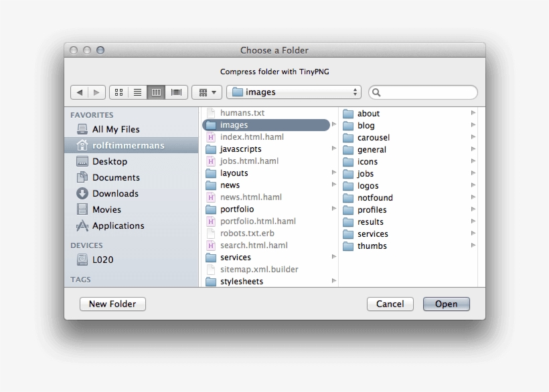Expand the javascripts folder arrow
Viewport: 549px width, 392px height.
pyautogui.click(x=333, y=149)
